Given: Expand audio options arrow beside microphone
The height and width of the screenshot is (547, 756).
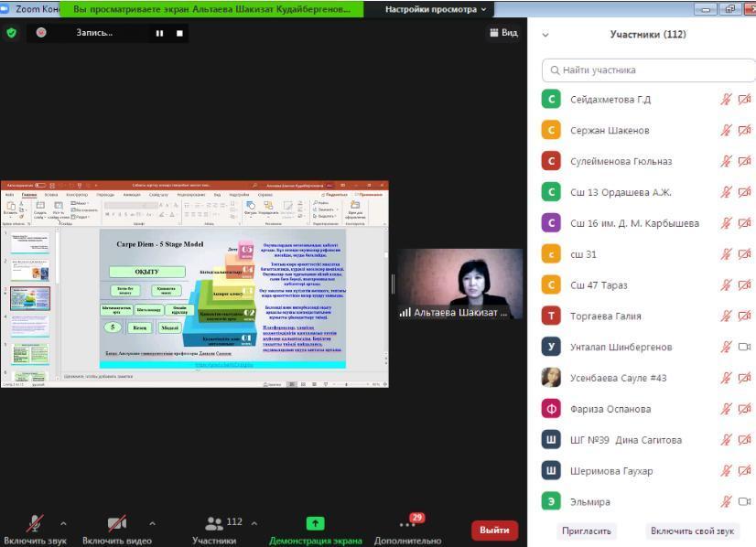Looking at the screenshot, I should [63, 524].
